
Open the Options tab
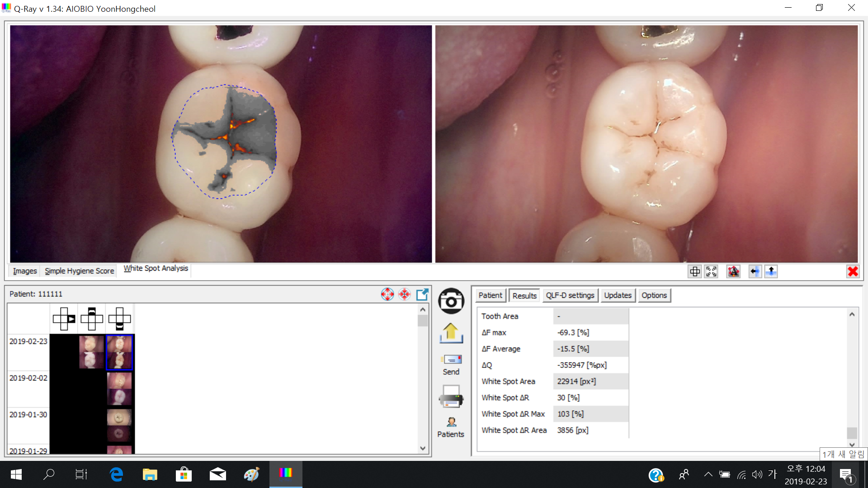point(654,295)
